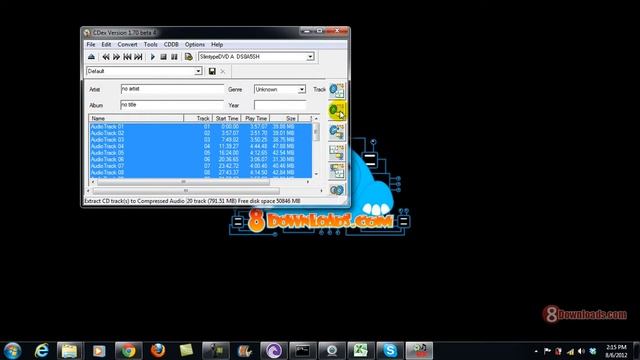
Task: Select Audio Track 04 row
Action: click(x=200, y=146)
